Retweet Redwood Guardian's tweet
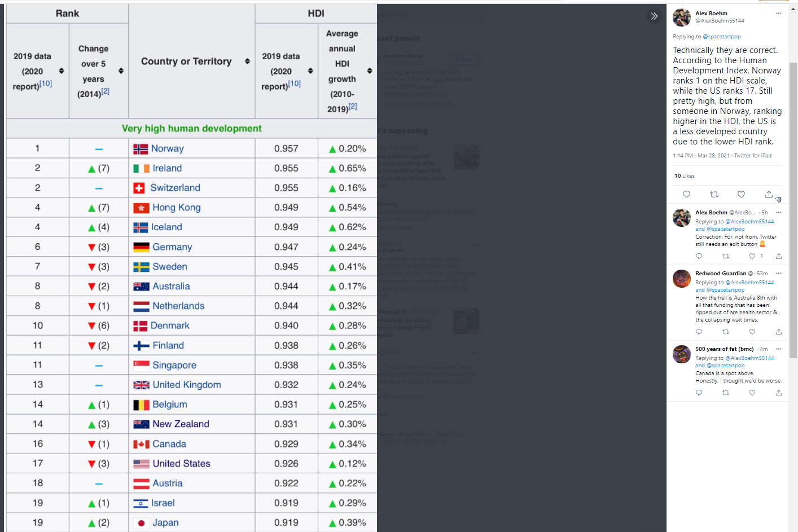Screen dimensions: 798x532 726,332
